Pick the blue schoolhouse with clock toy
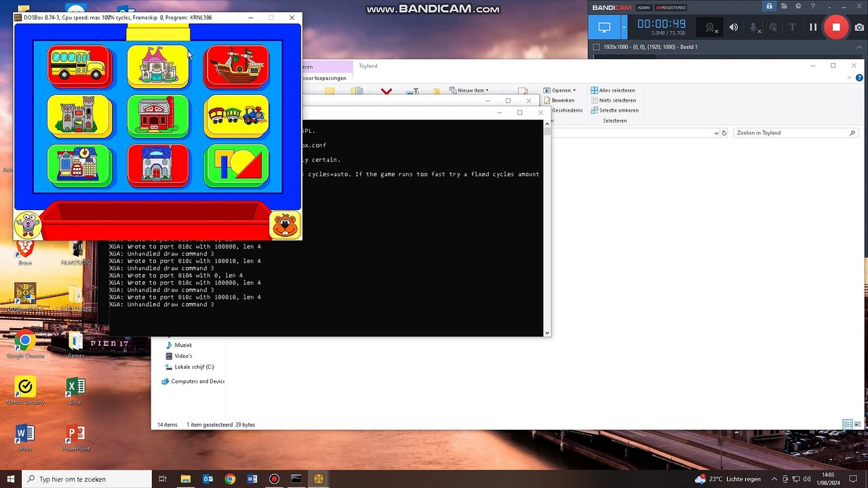This screenshot has width=868, height=488. (x=79, y=165)
